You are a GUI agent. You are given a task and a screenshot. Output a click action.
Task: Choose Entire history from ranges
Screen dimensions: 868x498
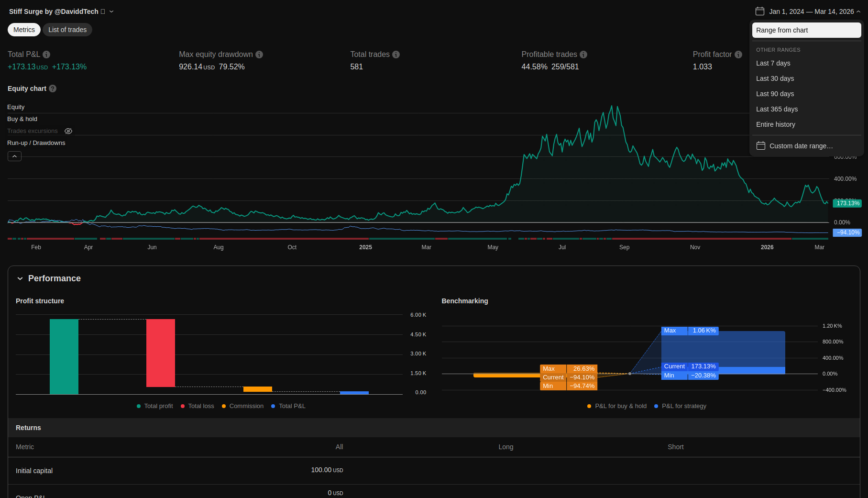point(775,124)
